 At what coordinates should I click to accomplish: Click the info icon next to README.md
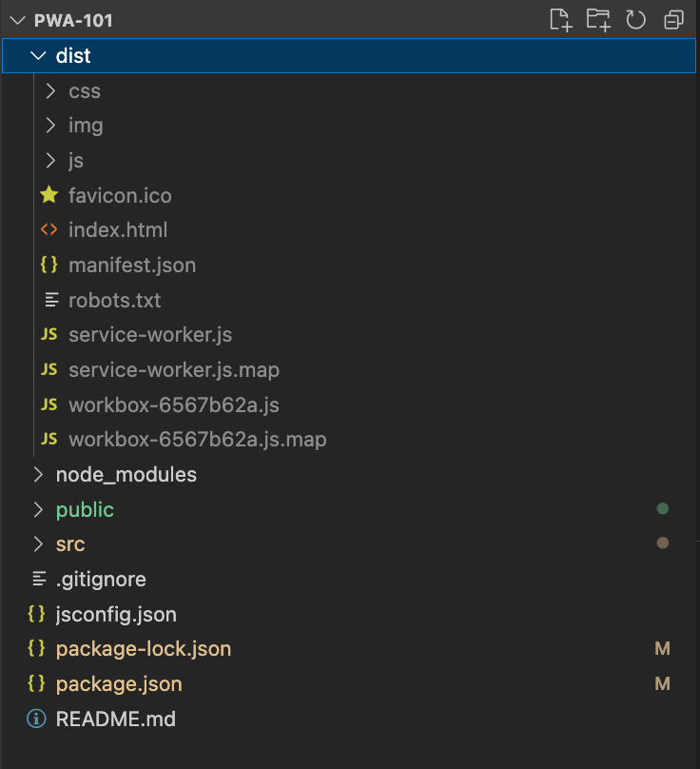pyautogui.click(x=37, y=719)
